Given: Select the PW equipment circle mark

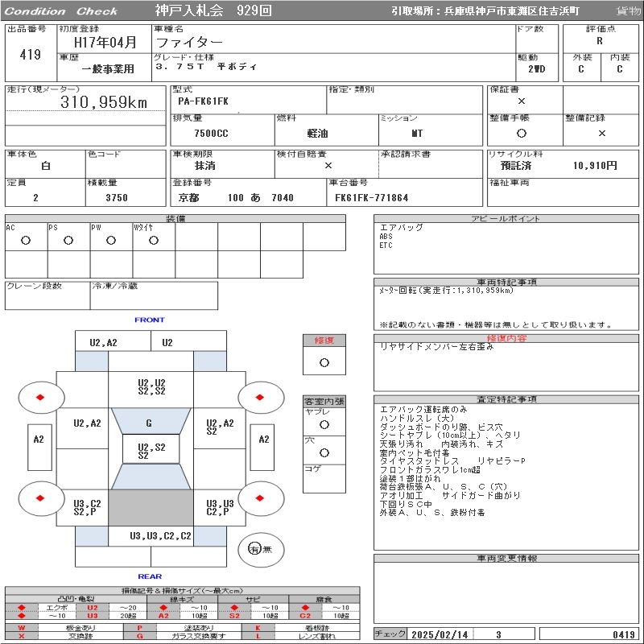Looking at the screenshot, I should click(x=111, y=241).
